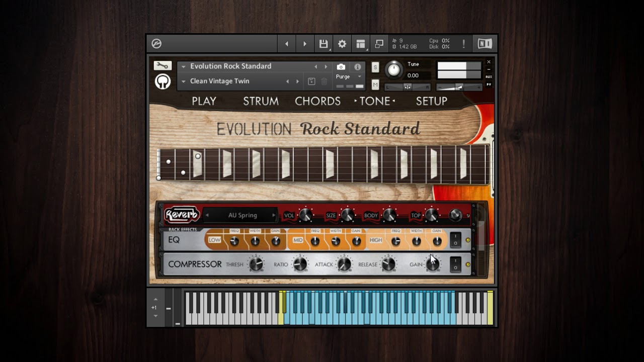Click the Reverb VOL knob
This screenshot has width=644, height=362.
305,215
